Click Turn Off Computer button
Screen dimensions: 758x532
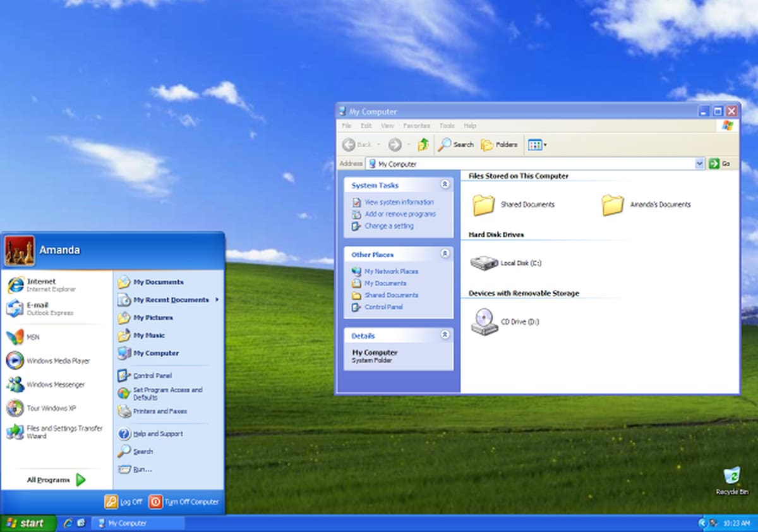pyautogui.click(x=184, y=502)
